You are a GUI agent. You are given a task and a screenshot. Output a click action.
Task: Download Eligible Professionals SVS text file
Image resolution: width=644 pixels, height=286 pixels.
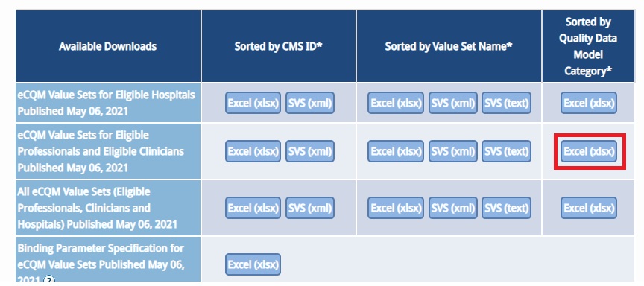[x=506, y=151]
